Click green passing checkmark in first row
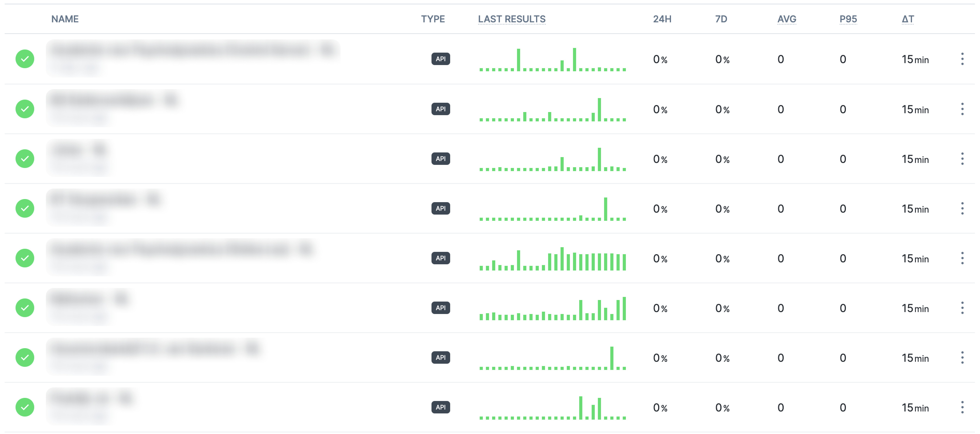980x434 pixels. 25,59
